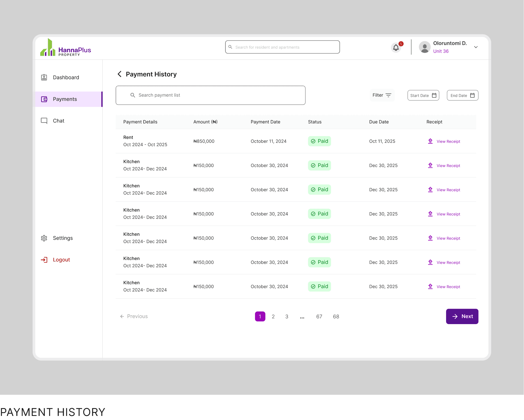
Task: Click the user avatar picture
Action: point(425,47)
